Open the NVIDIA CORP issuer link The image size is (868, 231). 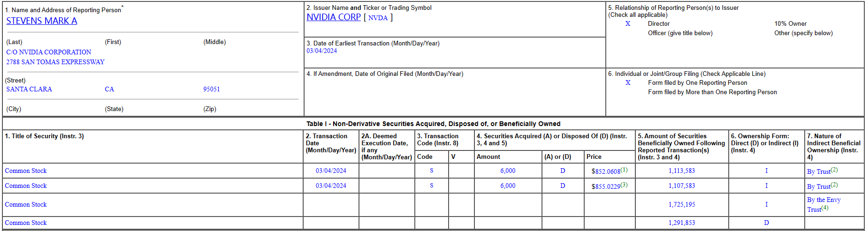333,17
